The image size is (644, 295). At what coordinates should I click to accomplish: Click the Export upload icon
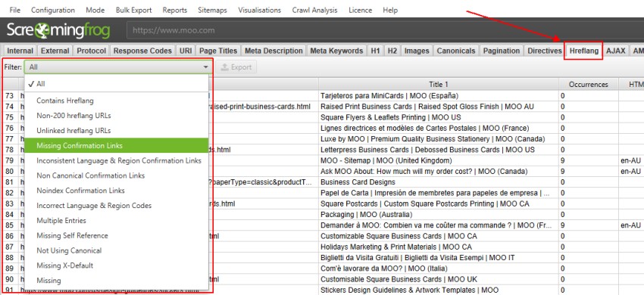225,67
